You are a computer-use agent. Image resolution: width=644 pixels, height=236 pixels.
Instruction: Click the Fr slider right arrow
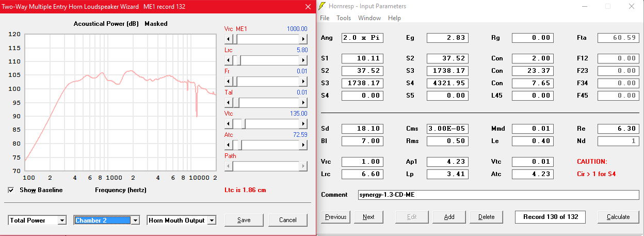[x=303, y=82]
